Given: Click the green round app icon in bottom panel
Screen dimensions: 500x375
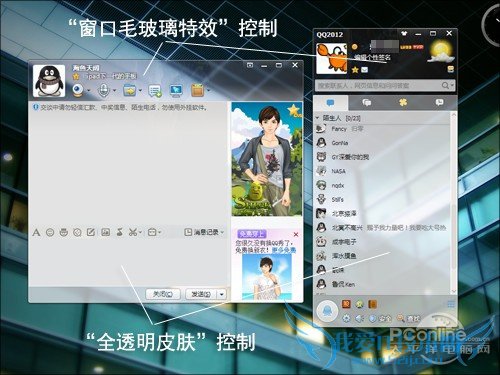Looking at the screenshot, I should [x=359, y=304].
